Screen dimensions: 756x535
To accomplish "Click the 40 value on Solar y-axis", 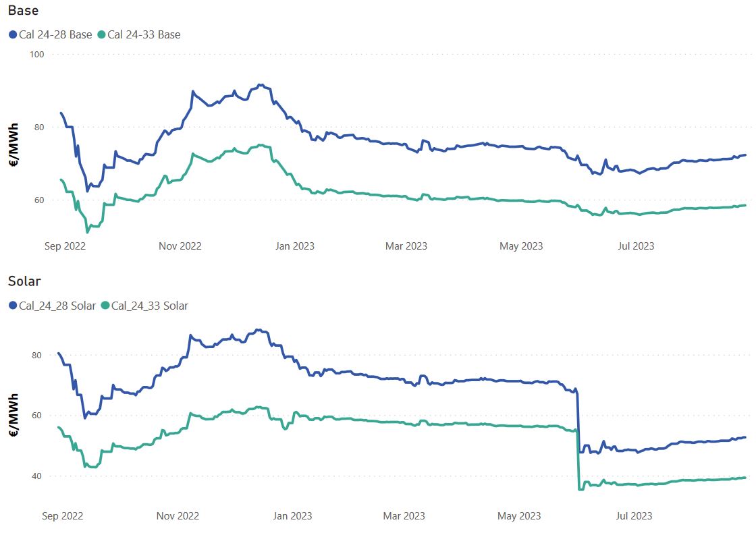I will pyautogui.click(x=38, y=476).
